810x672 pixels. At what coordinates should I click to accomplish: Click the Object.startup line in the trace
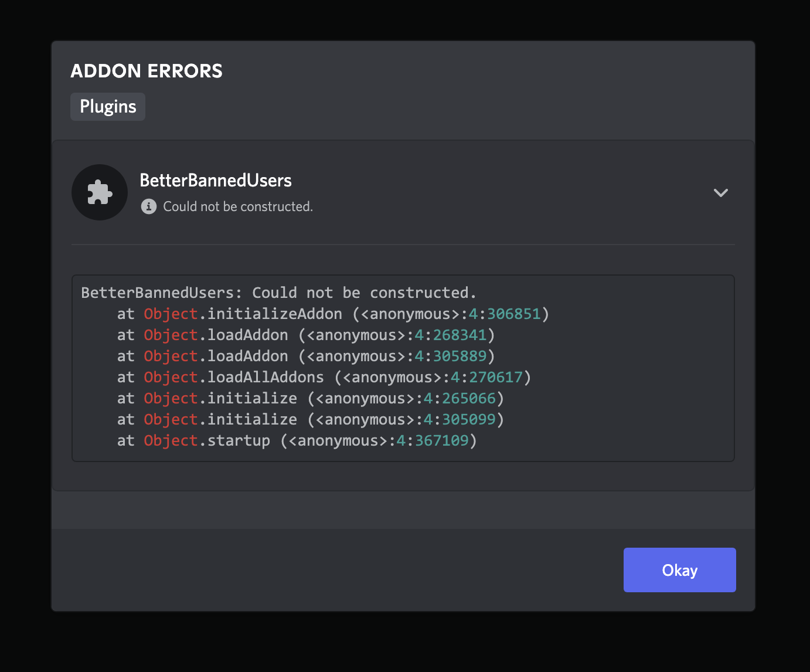pos(297,440)
